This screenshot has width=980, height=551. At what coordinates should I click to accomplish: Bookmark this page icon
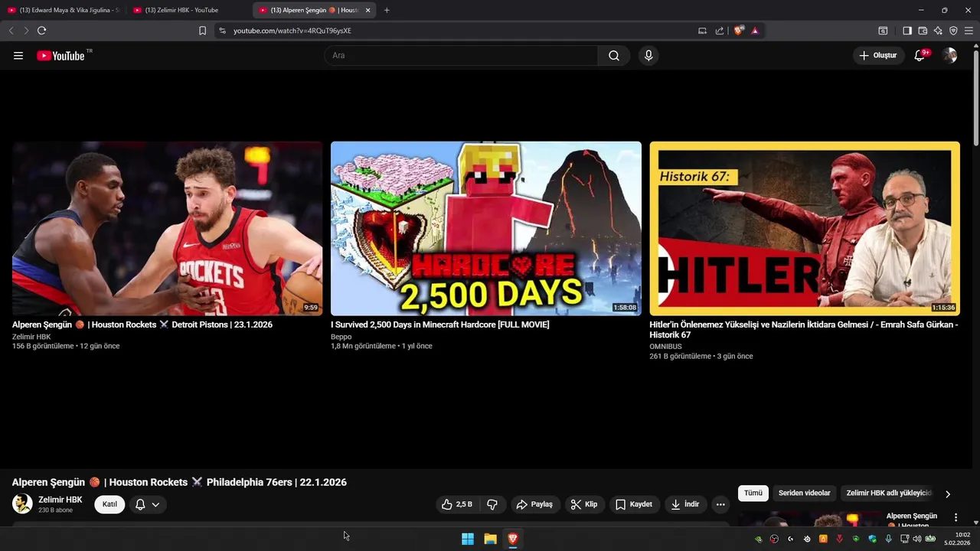click(202, 31)
